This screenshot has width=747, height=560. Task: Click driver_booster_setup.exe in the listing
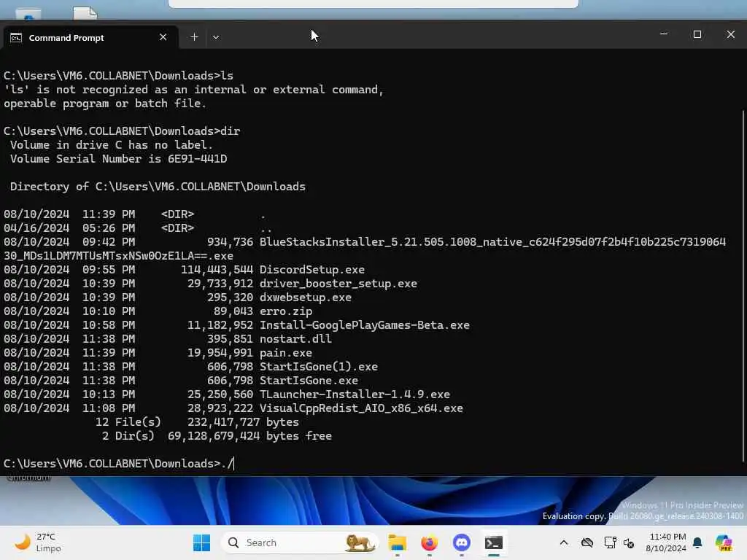coord(338,284)
